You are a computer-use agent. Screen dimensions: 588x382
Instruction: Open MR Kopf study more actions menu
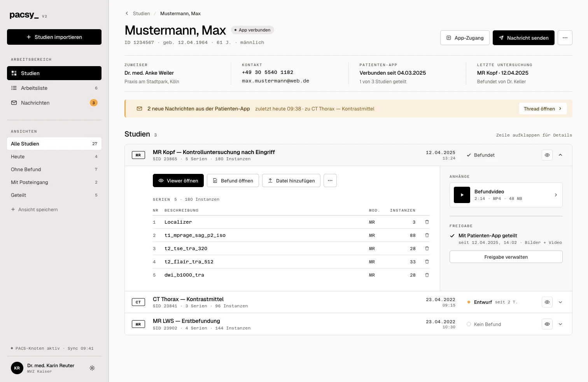(330, 180)
